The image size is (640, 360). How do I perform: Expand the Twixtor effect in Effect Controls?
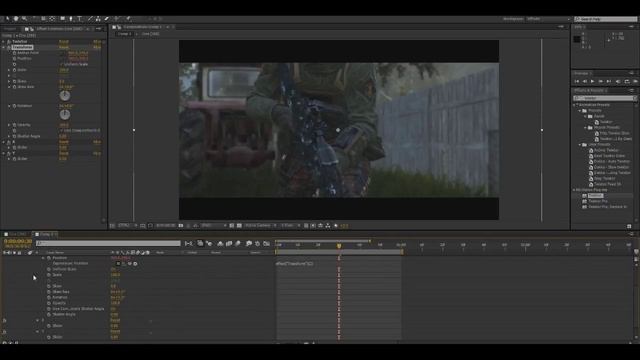click(x=4, y=42)
